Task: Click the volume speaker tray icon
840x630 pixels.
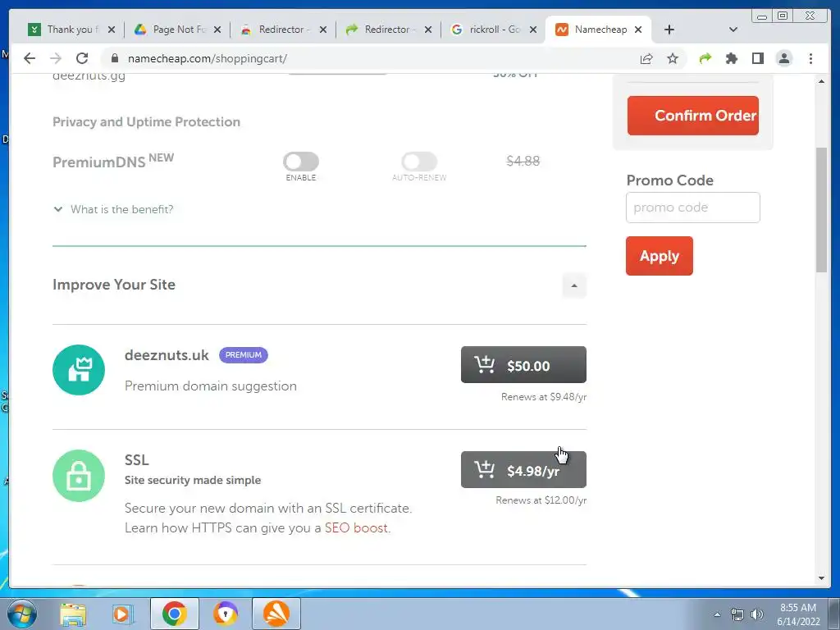Action: tap(757, 614)
